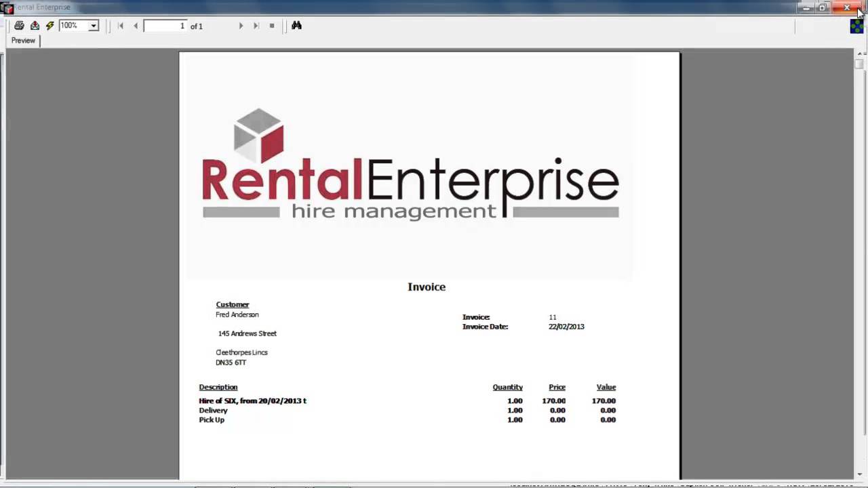Select the Preview tab
This screenshot has width=868, height=488.
[x=23, y=41]
